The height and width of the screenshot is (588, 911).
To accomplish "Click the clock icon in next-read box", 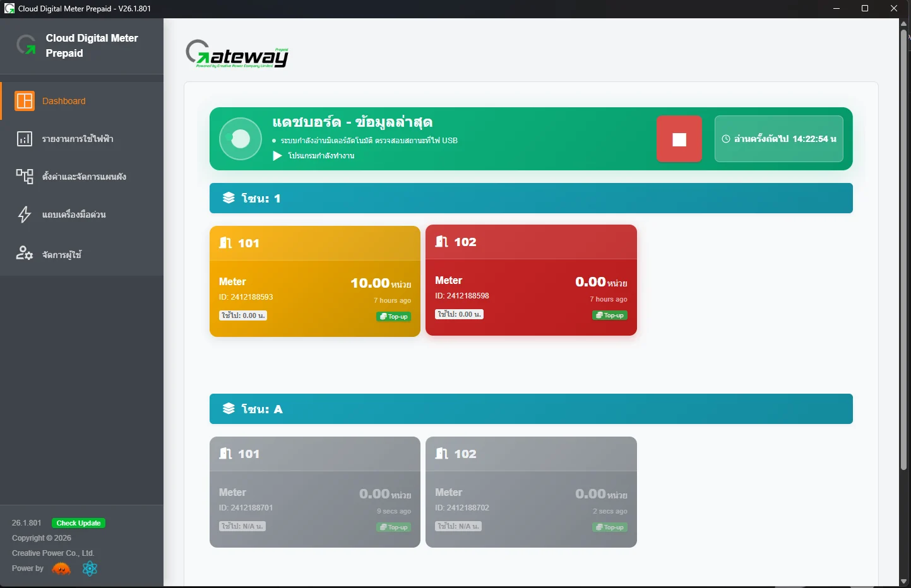I will (726, 139).
